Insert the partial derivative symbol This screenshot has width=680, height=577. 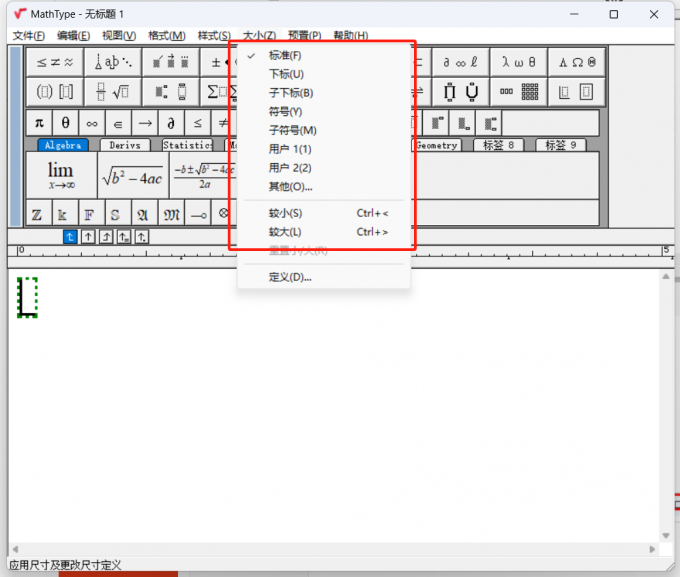171,123
